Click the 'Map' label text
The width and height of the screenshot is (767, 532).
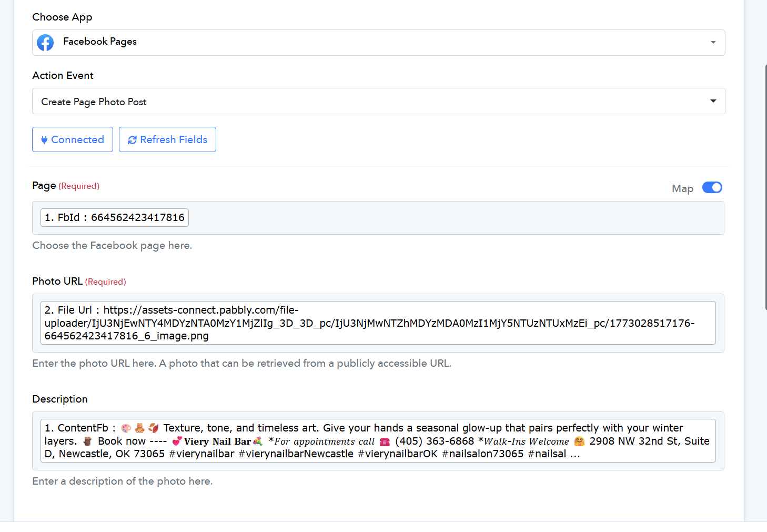pos(682,188)
